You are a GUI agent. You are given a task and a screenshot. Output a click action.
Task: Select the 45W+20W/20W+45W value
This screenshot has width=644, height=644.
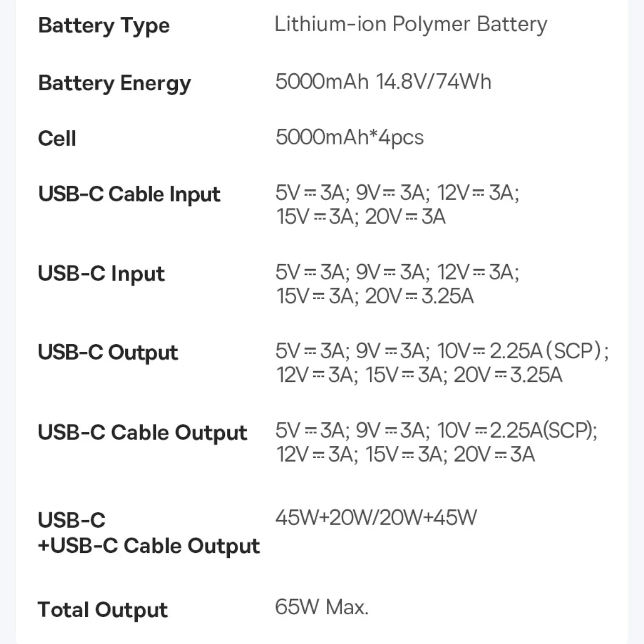click(x=376, y=518)
